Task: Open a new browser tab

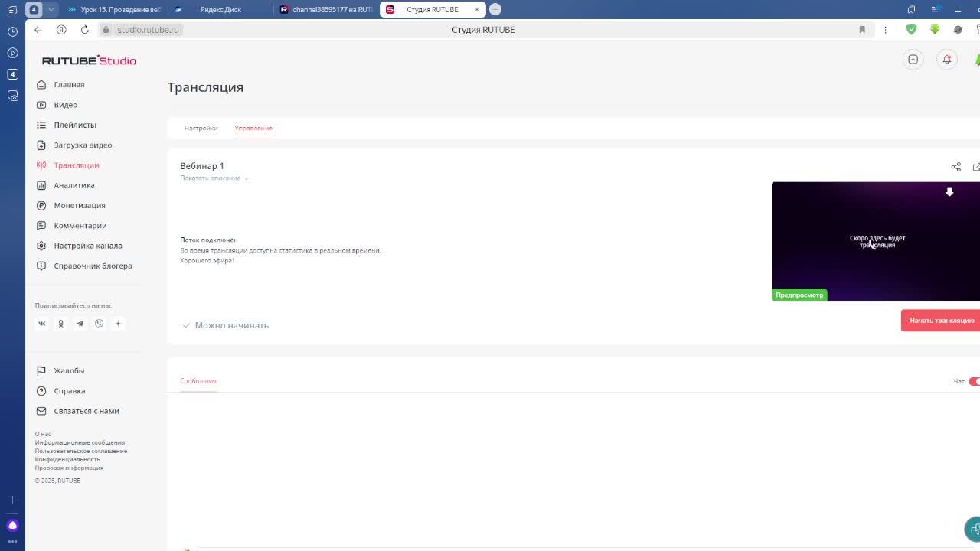Action: (495, 9)
